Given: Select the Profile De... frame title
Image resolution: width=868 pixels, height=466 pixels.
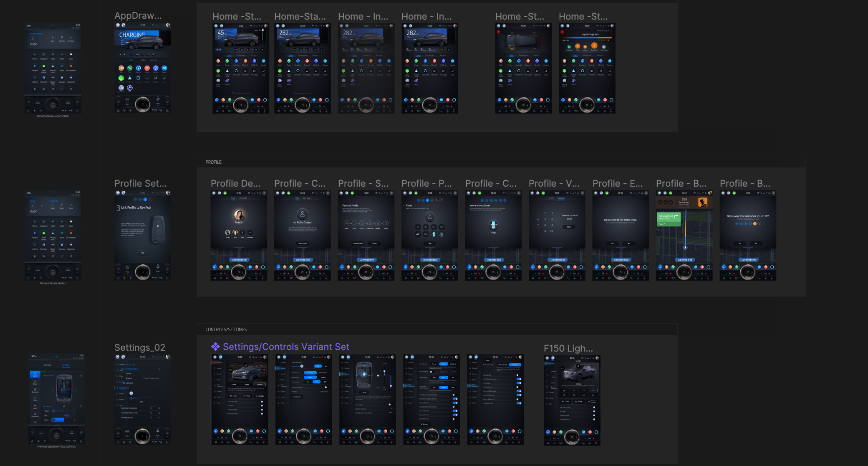Looking at the screenshot, I should tap(235, 183).
